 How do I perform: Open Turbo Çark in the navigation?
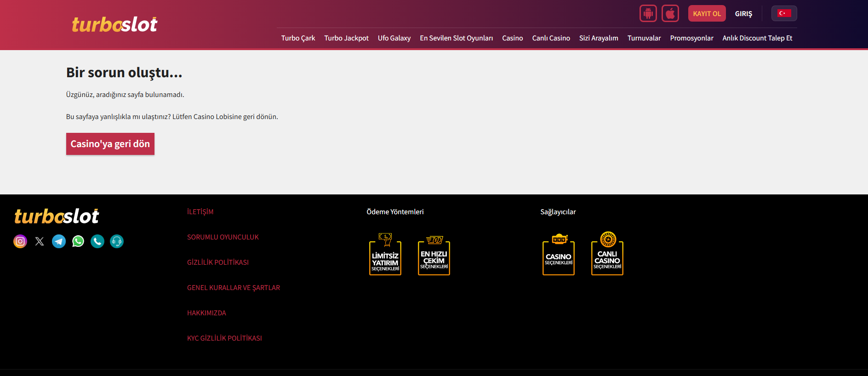(x=298, y=38)
